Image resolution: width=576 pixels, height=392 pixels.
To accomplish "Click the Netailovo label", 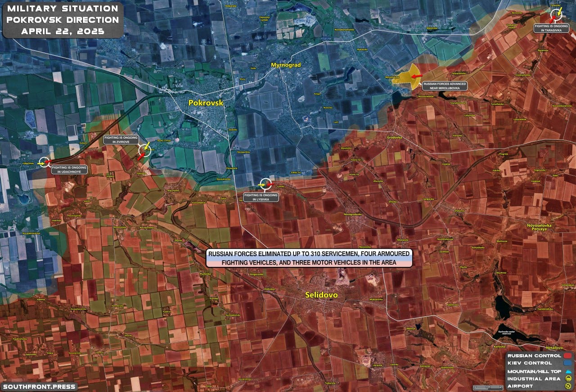I will (x=554, y=348).
